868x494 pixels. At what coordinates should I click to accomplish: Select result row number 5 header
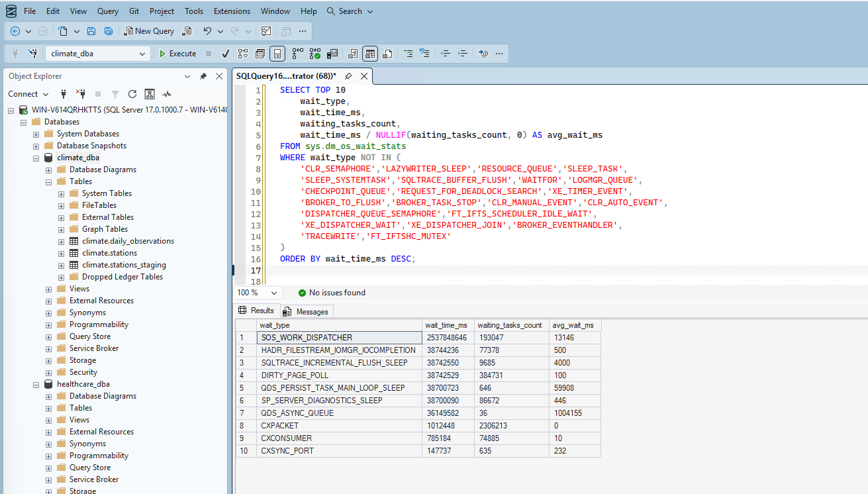tap(246, 388)
